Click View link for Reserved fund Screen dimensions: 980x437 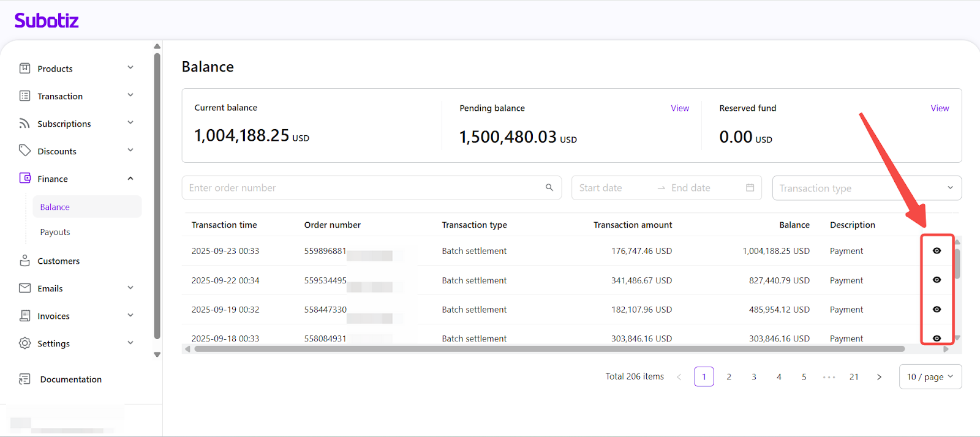(x=940, y=108)
